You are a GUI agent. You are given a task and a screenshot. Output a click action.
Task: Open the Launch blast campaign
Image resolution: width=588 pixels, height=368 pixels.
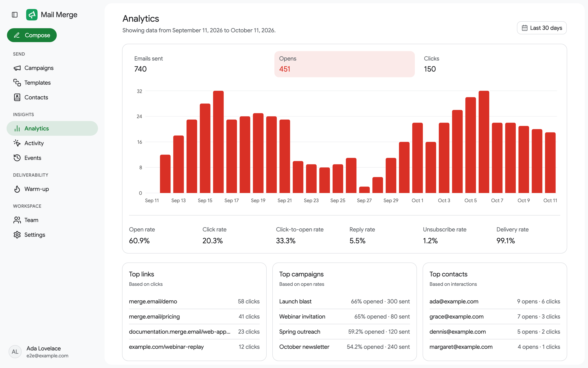(x=345, y=302)
